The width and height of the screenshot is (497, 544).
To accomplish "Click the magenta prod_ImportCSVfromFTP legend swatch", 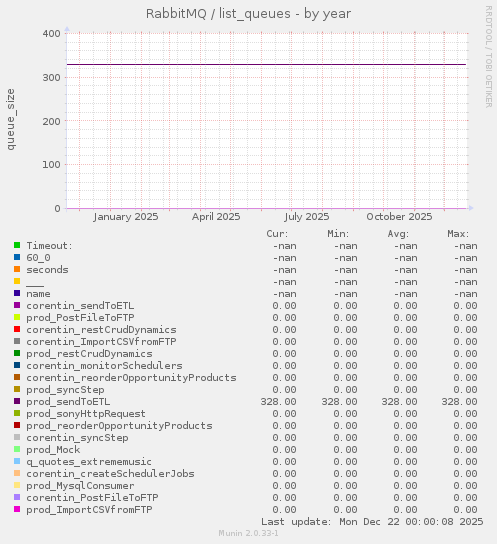I will [17, 509].
